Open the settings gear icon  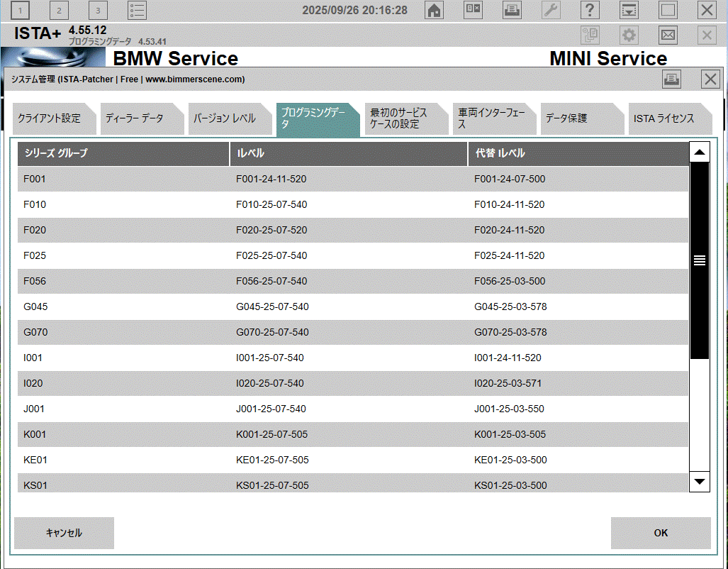629,35
